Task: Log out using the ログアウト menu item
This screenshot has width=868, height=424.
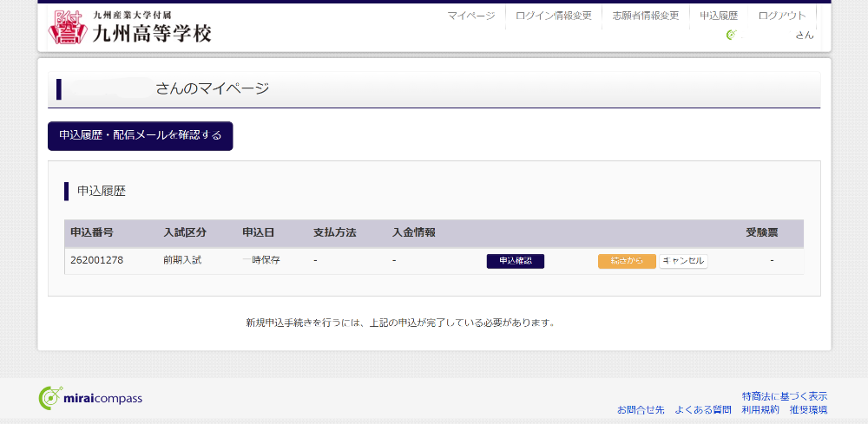Action: pos(781,16)
